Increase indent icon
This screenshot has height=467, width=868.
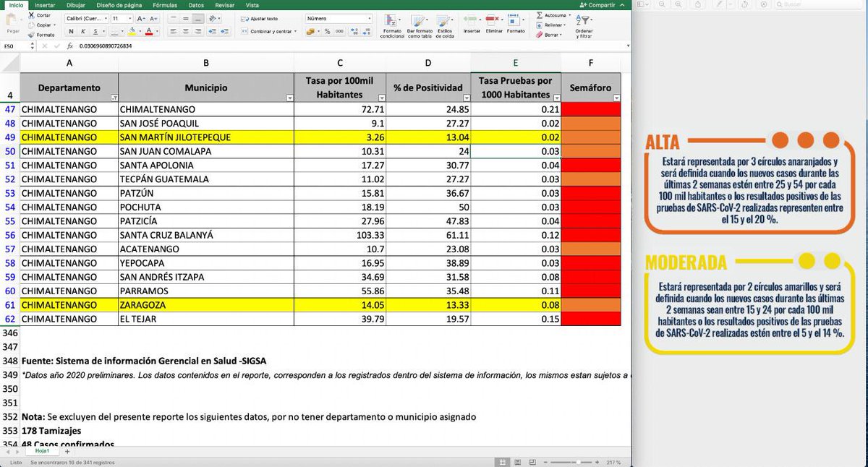click(225, 32)
